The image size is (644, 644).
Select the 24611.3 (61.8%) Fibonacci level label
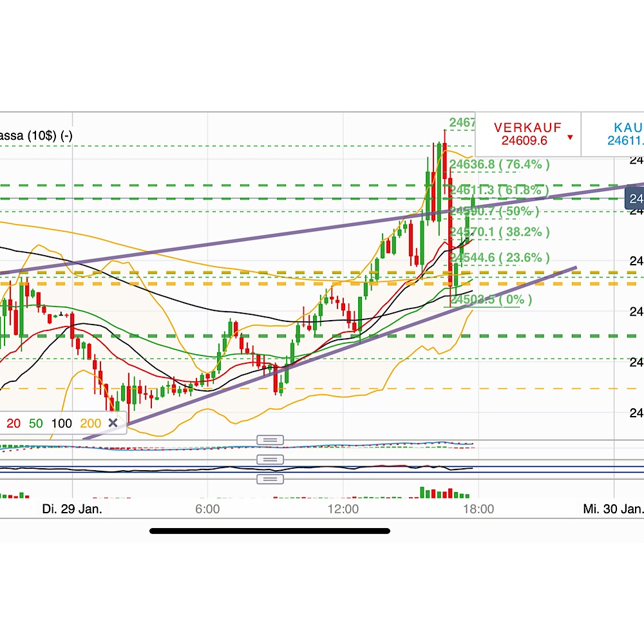pyautogui.click(x=499, y=191)
